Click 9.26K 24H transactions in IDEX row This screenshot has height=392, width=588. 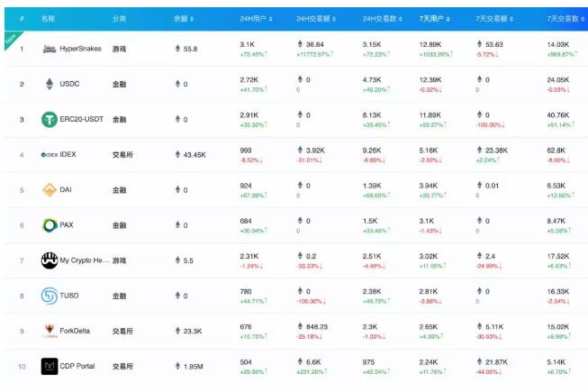pyautogui.click(x=372, y=150)
